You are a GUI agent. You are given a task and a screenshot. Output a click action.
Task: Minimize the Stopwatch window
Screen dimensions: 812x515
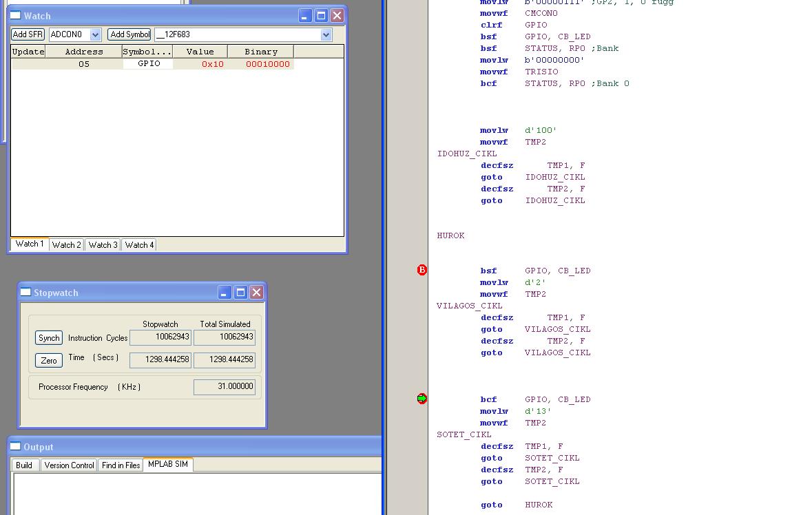225,293
